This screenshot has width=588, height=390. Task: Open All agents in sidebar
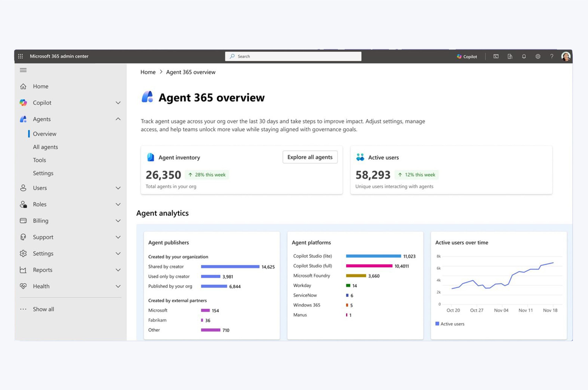pyautogui.click(x=45, y=147)
